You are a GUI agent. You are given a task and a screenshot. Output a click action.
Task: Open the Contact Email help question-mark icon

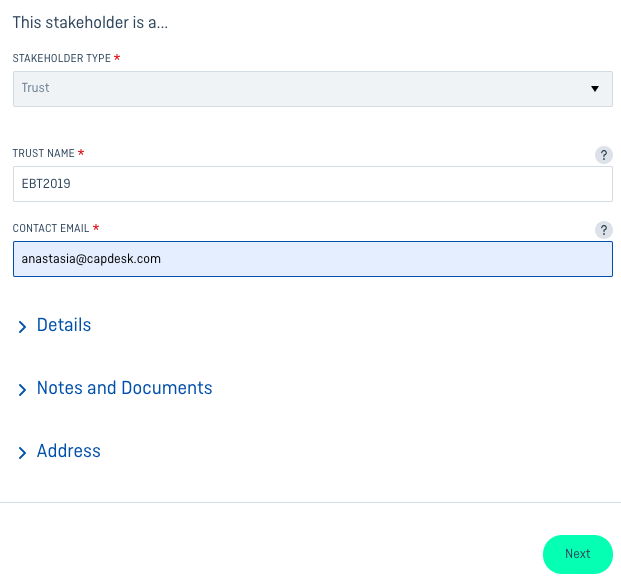[x=604, y=230]
